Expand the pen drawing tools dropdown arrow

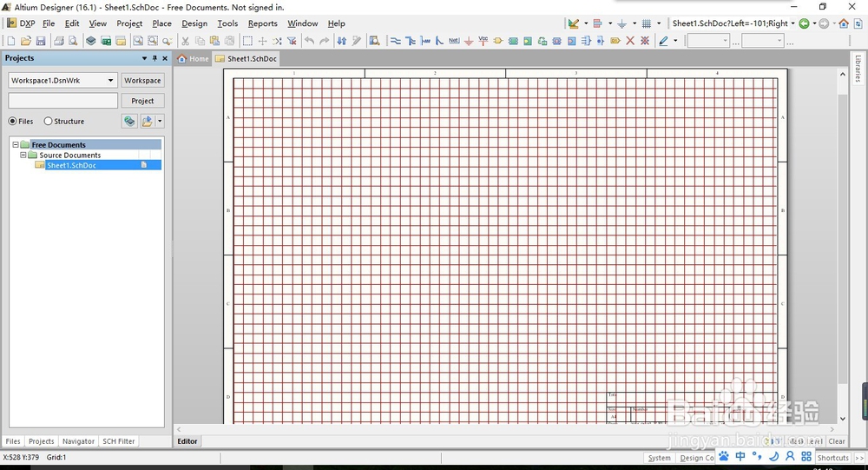tap(675, 41)
